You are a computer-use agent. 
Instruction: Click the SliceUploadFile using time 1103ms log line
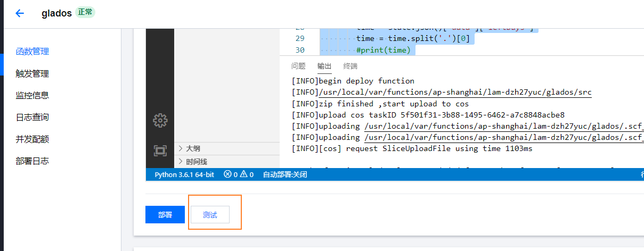tap(412, 149)
